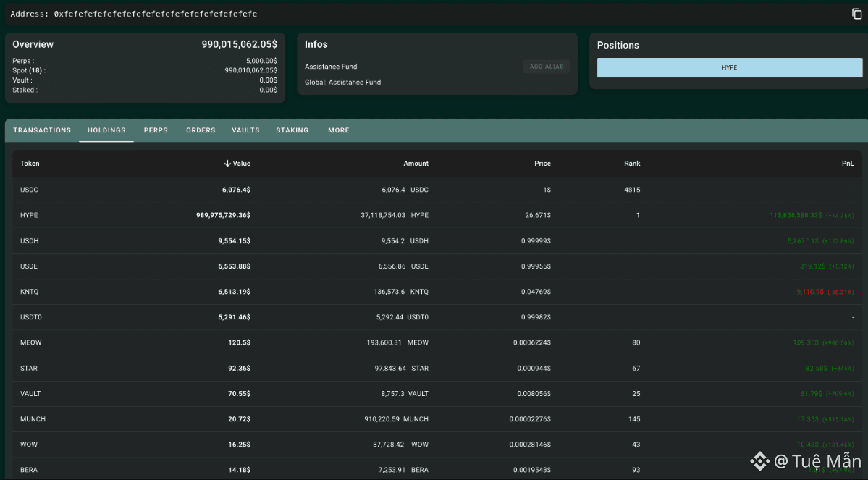Screen dimensions: 868x480
Task: Select the KNTQ token entry
Action: (29, 292)
